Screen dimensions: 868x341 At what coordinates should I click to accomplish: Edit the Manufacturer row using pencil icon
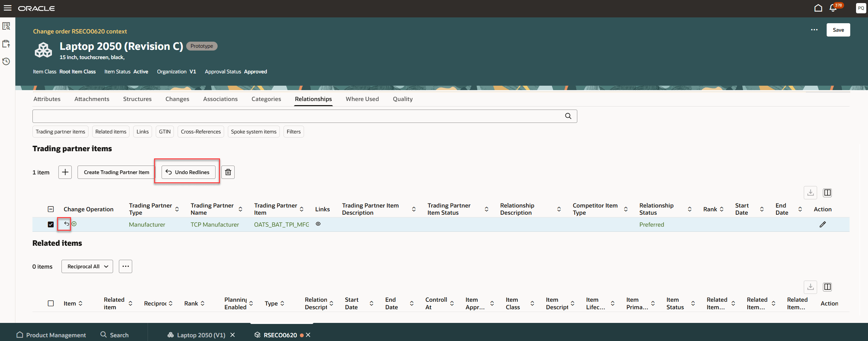(x=823, y=224)
